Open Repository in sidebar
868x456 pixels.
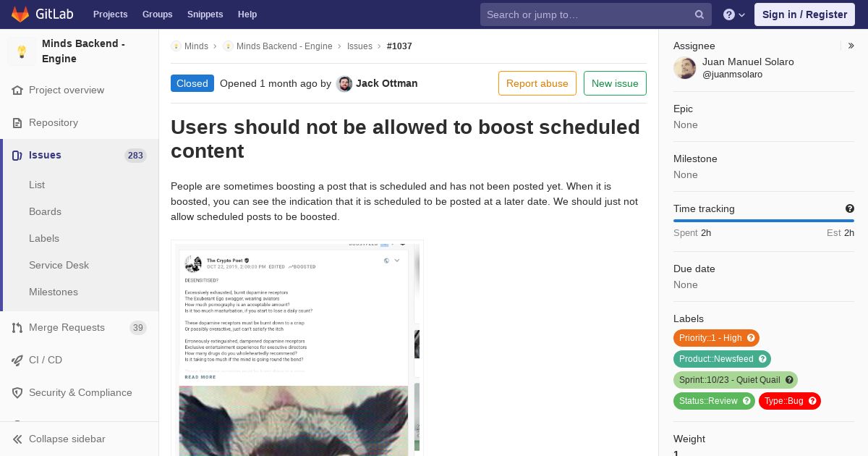click(x=54, y=123)
